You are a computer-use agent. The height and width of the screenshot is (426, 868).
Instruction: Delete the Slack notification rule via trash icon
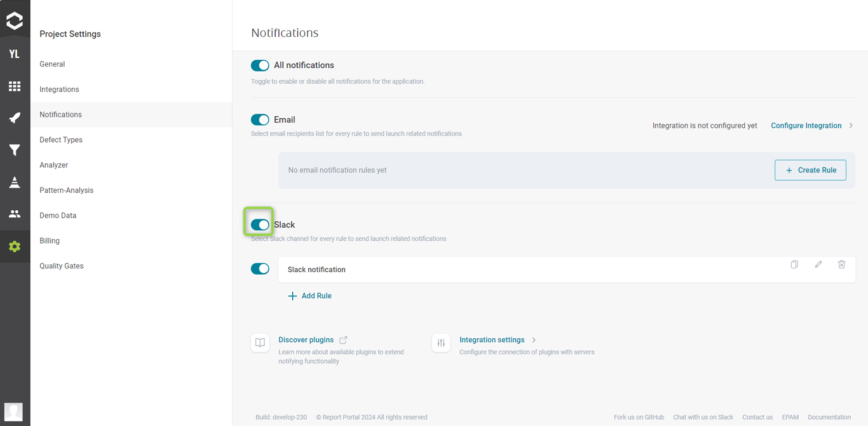(842, 264)
